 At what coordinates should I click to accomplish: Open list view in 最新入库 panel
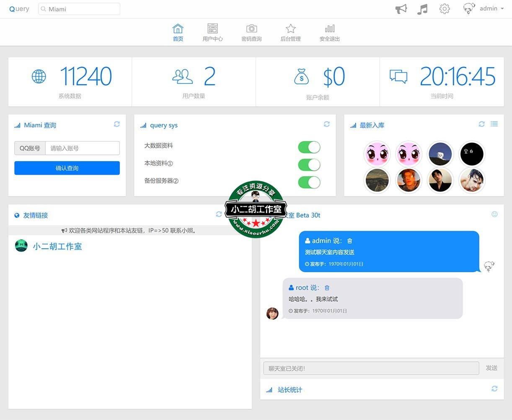point(494,124)
